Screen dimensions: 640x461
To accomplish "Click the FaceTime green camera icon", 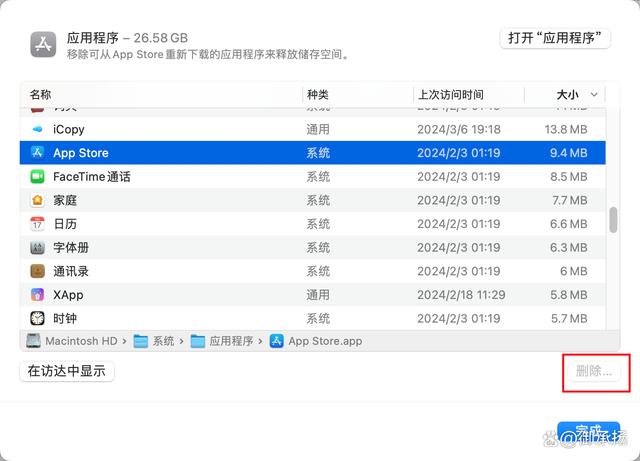I will click(37, 176).
